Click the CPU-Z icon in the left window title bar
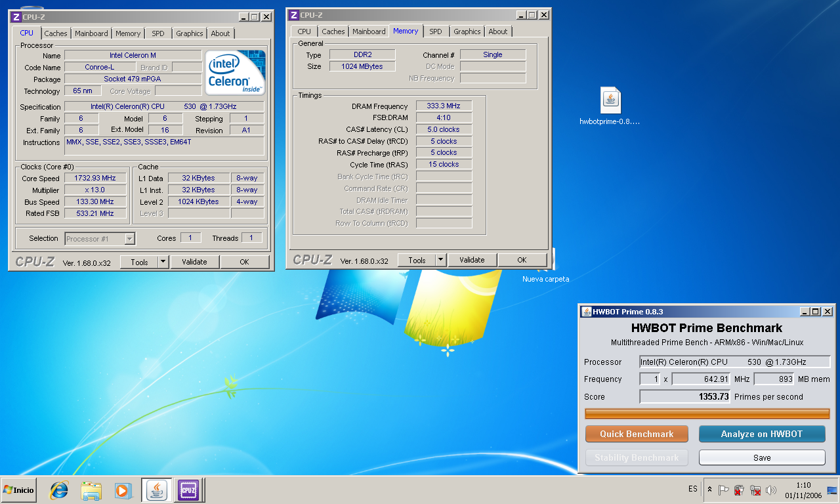840x504 pixels. [17, 16]
